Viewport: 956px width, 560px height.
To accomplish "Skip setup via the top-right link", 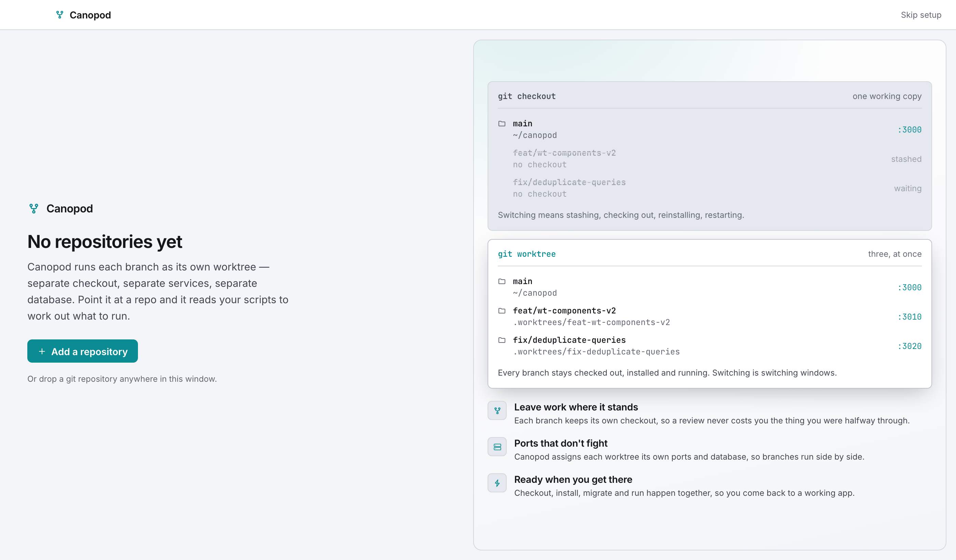I will pos(921,15).
